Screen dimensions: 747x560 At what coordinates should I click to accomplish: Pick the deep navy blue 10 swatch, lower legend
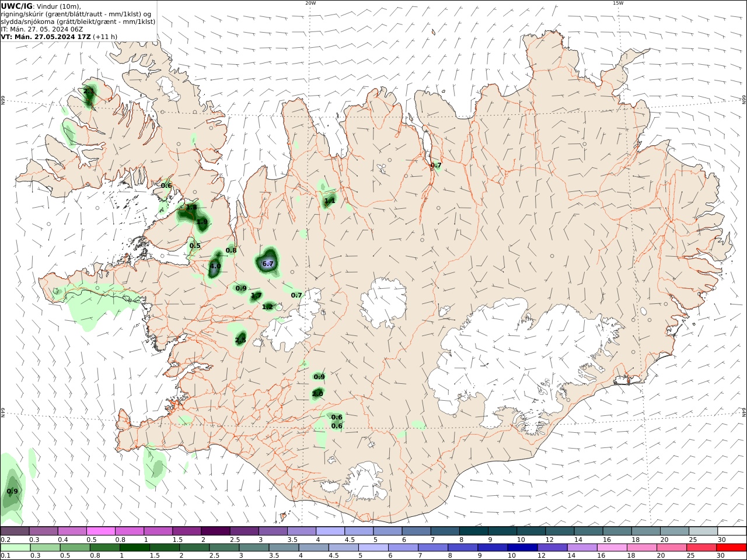522,548
